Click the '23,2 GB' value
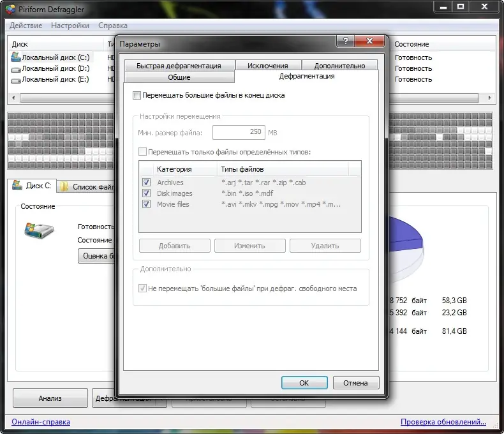The height and width of the screenshot is (434, 504). tap(454, 313)
